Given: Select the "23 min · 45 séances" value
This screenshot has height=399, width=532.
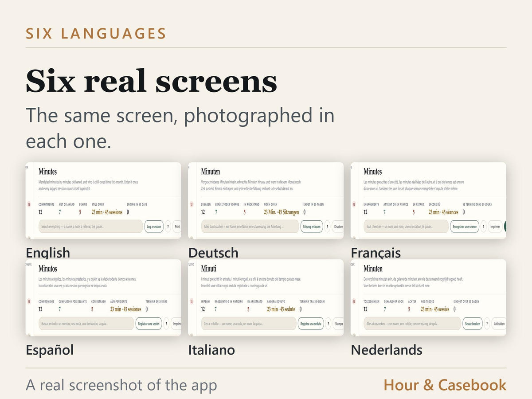Looking at the screenshot, I should 443,212.
